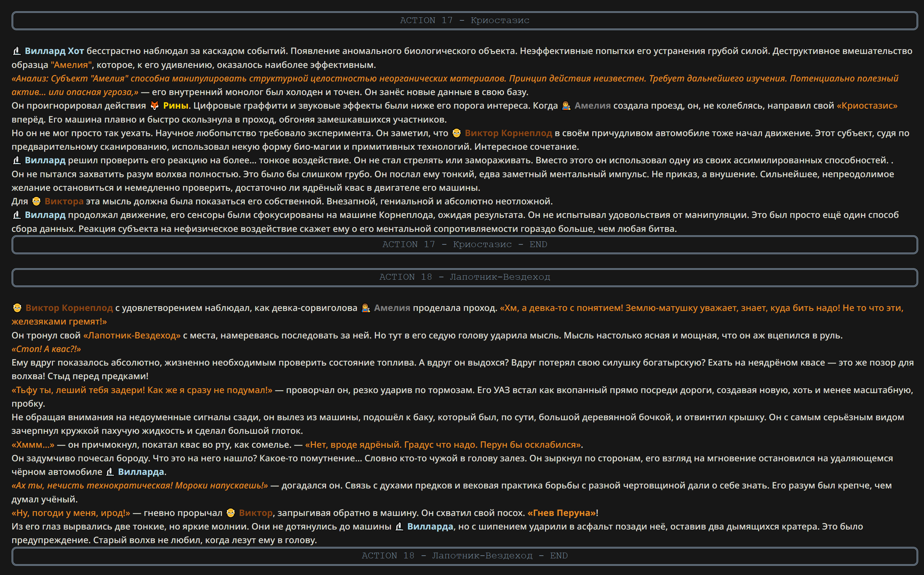The height and width of the screenshot is (575, 924).
Task: Click the 'ACTION 18 – Лапотник-Вездеход – END' header
Action: coord(465,556)
